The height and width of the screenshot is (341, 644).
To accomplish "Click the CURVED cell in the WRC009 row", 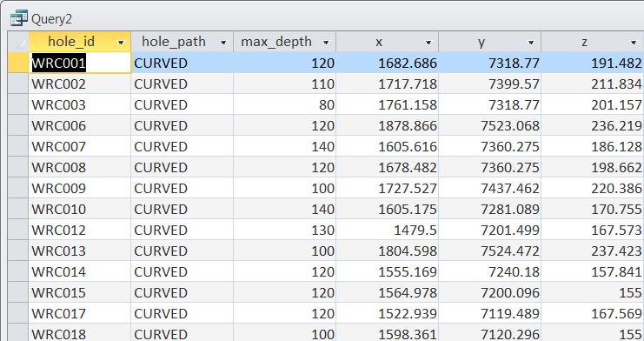I will pos(182,189).
